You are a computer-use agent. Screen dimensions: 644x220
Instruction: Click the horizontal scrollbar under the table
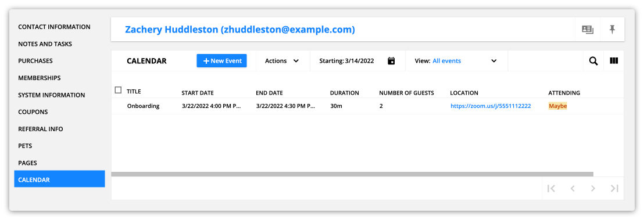pos(352,174)
